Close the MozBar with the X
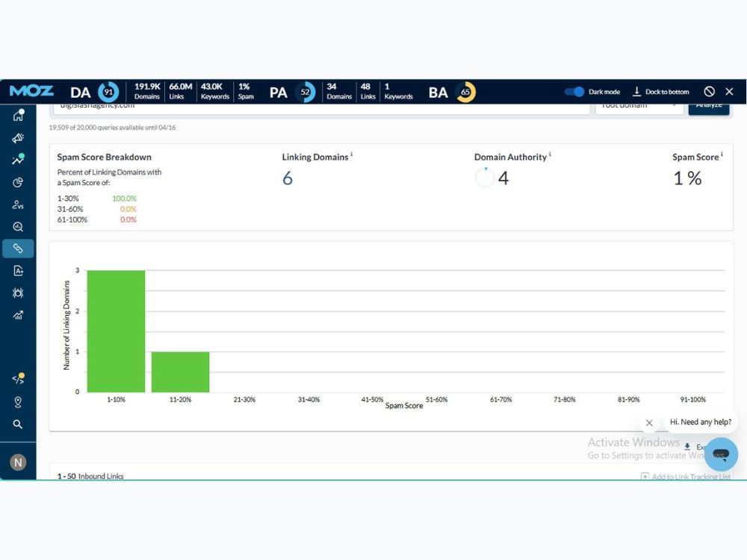 coord(729,91)
